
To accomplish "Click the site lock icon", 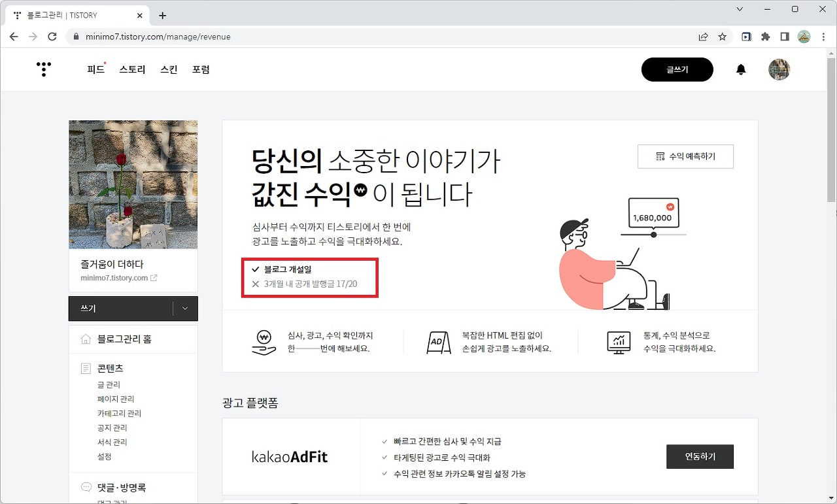I will tap(76, 37).
